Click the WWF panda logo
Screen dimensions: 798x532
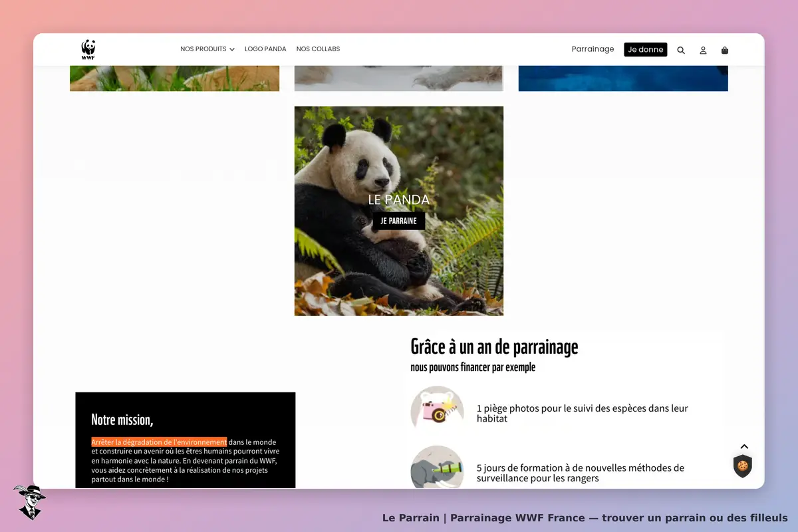tap(88, 50)
